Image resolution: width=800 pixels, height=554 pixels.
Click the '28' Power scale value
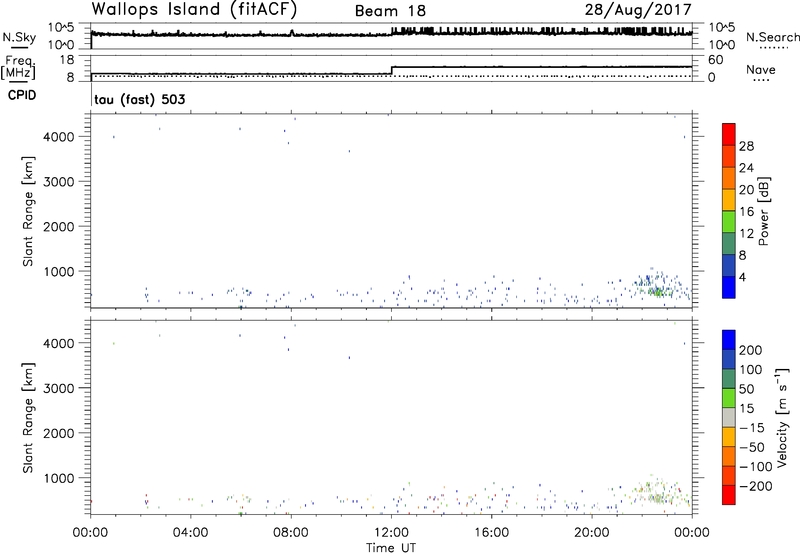pos(746,146)
